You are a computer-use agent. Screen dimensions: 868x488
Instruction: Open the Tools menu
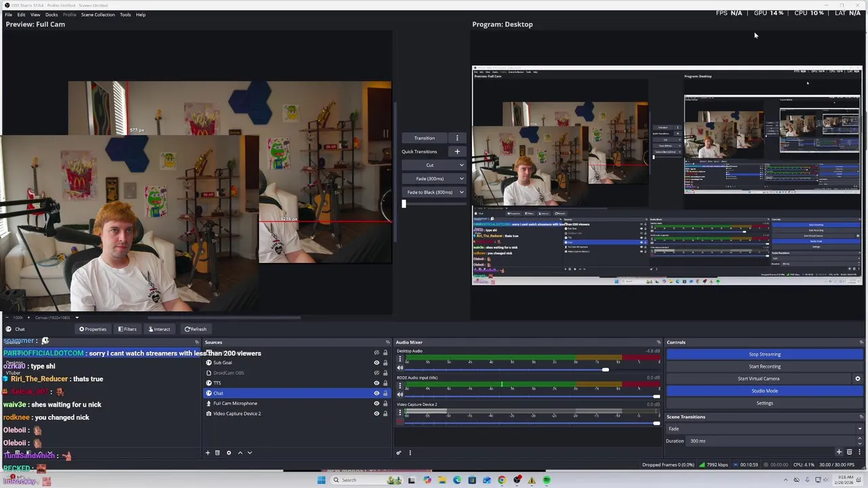pos(125,14)
